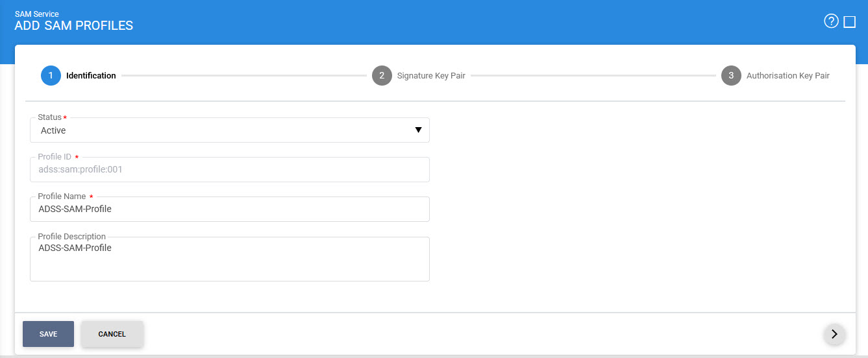Click the square maximize icon in header
868x358 pixels.
[849, 22]
